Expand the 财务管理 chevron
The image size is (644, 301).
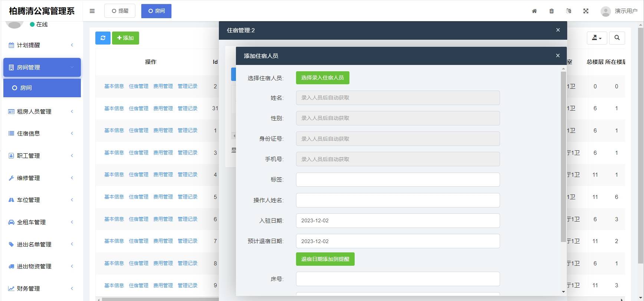72,288
